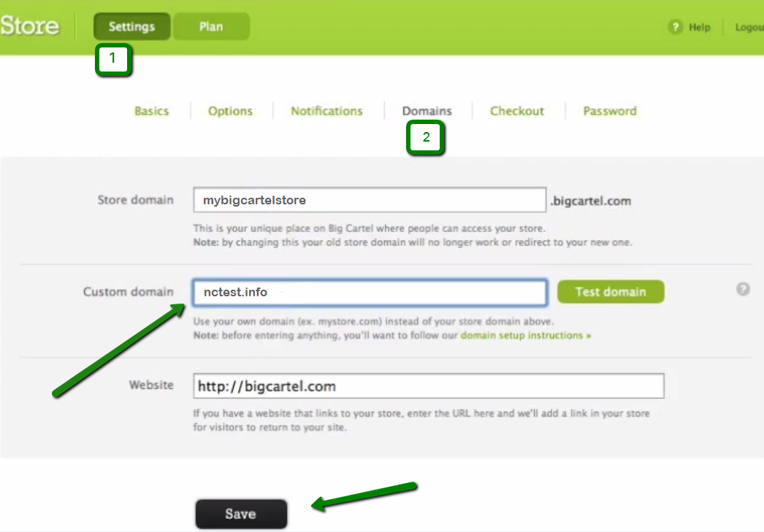Click the Help question mark icon

coord(676,27)
